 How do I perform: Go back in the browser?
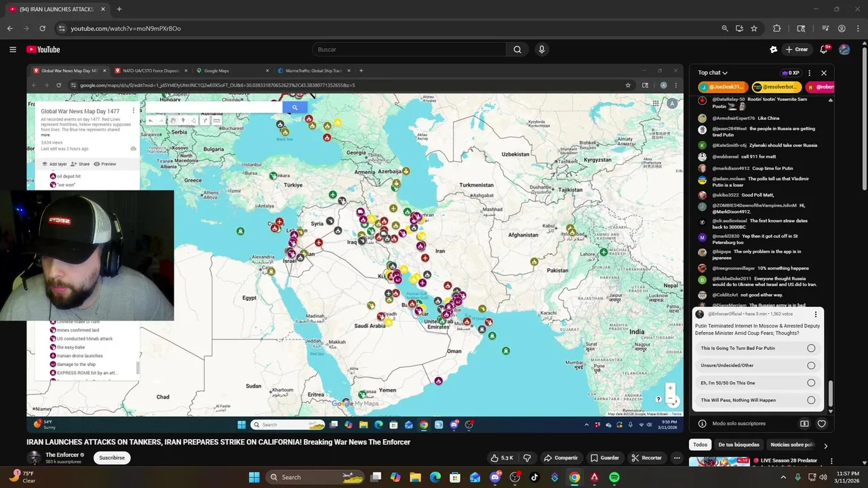point(9,28)
